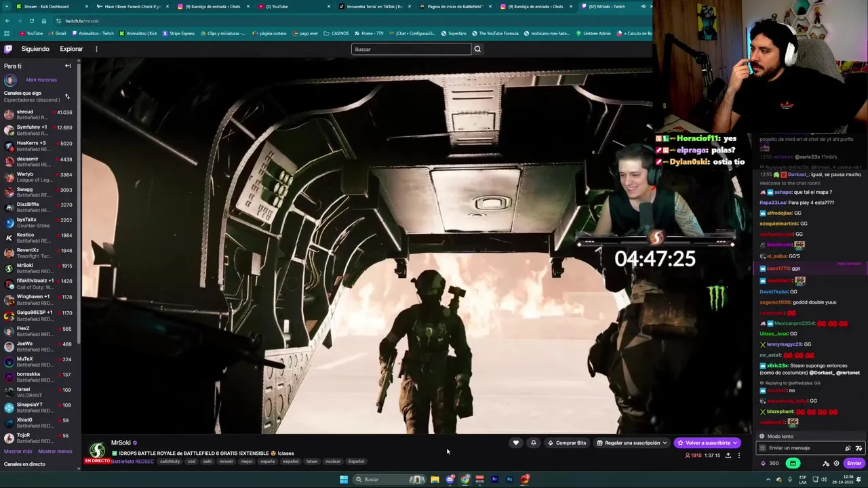Open the Swagg channel
This screenshot has width=868, height=488.
39,192
